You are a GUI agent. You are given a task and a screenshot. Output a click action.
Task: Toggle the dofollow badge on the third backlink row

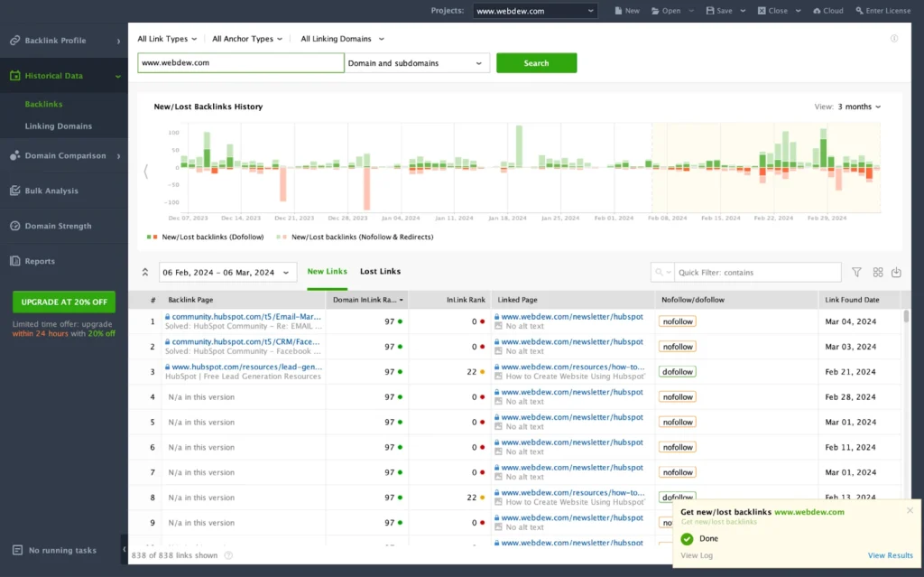(677, 371)
